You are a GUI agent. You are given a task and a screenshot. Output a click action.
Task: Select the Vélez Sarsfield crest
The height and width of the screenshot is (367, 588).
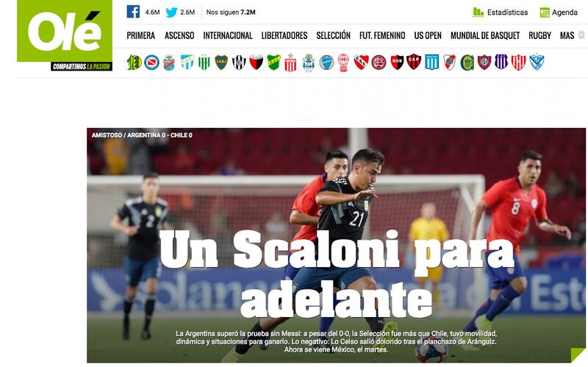point(537,63)
